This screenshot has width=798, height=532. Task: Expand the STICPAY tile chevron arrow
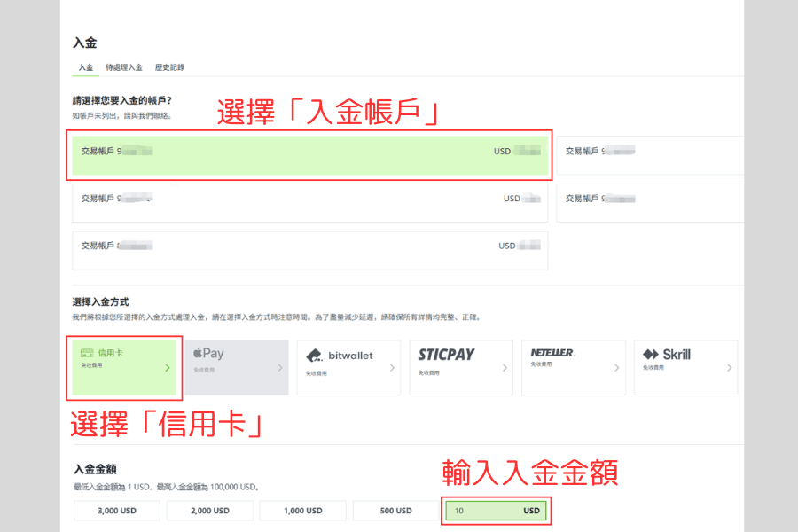click(505, 367)
